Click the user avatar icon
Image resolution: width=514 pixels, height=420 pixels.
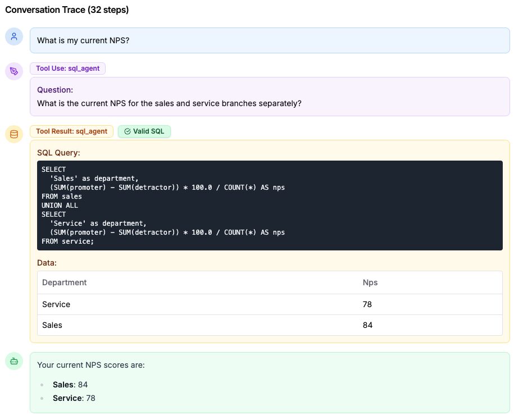pyautogui.click(x=14, y=36)
